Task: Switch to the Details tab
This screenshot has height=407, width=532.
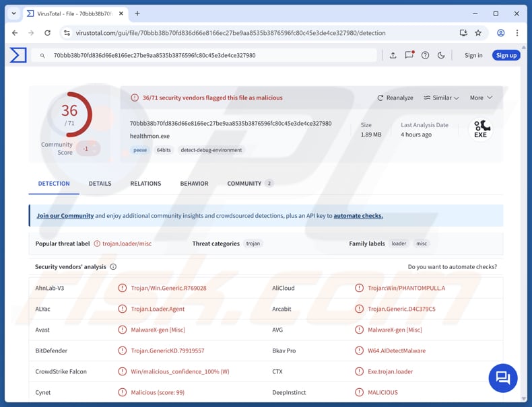Action: pyautogui.click(x=100, y=183)
